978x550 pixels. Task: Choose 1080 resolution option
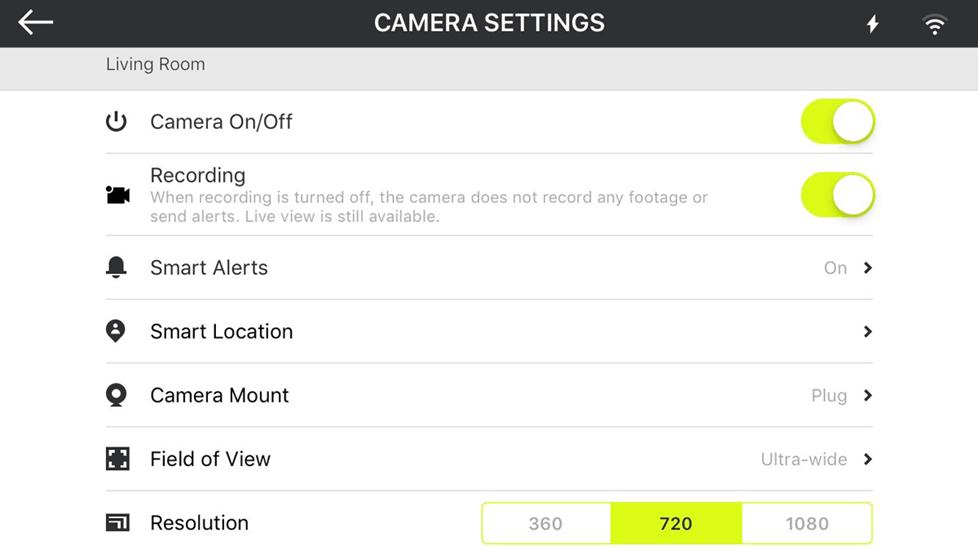(806, 523)
